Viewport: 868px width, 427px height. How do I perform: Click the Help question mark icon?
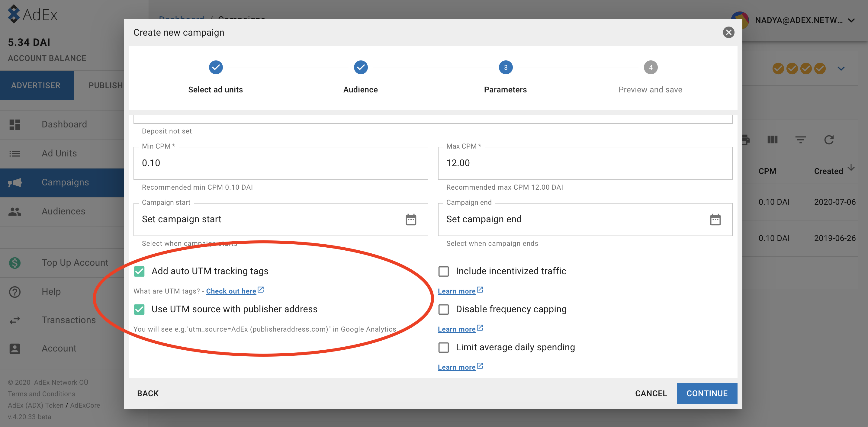[15, 291]
